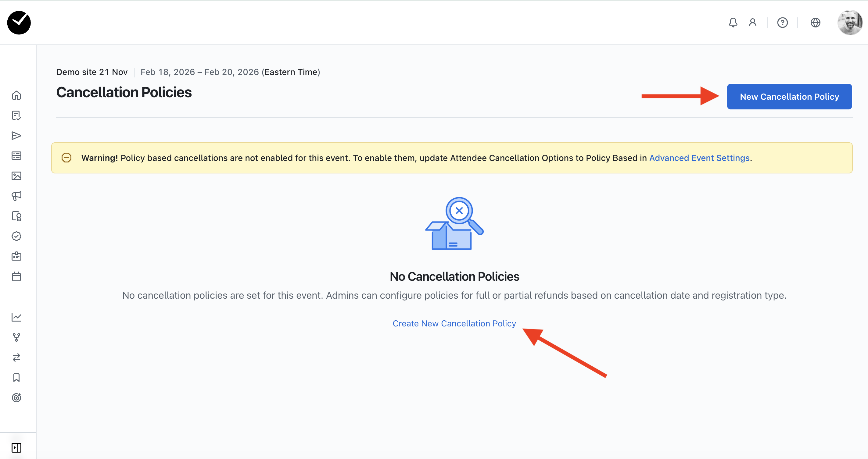
Task: Open the verified badge check icon
Action: 16,237
